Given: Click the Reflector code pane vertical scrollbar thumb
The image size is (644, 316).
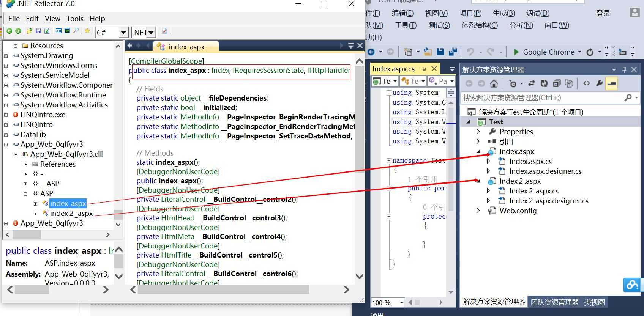Looking at the screenshot, I should point(360,119).
